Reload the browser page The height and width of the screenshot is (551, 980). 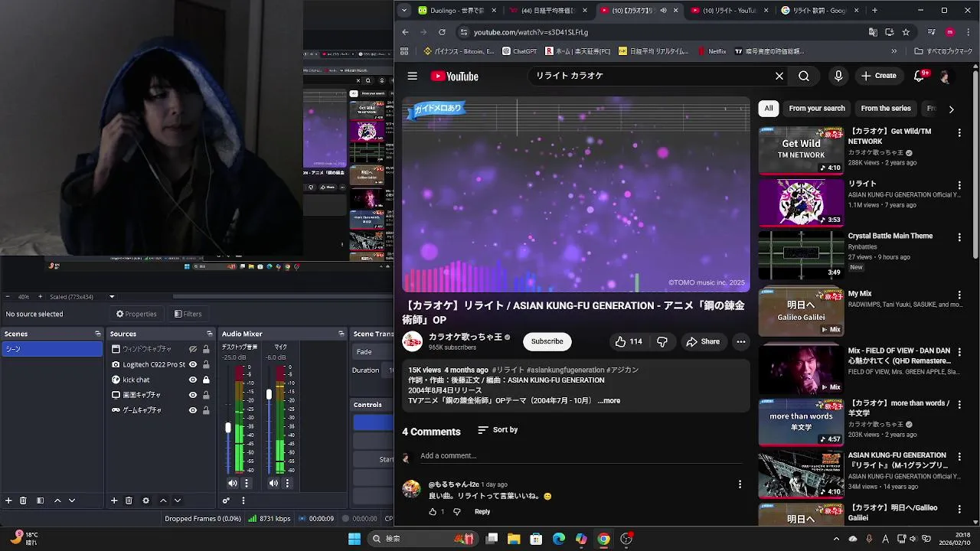point(442,32)
